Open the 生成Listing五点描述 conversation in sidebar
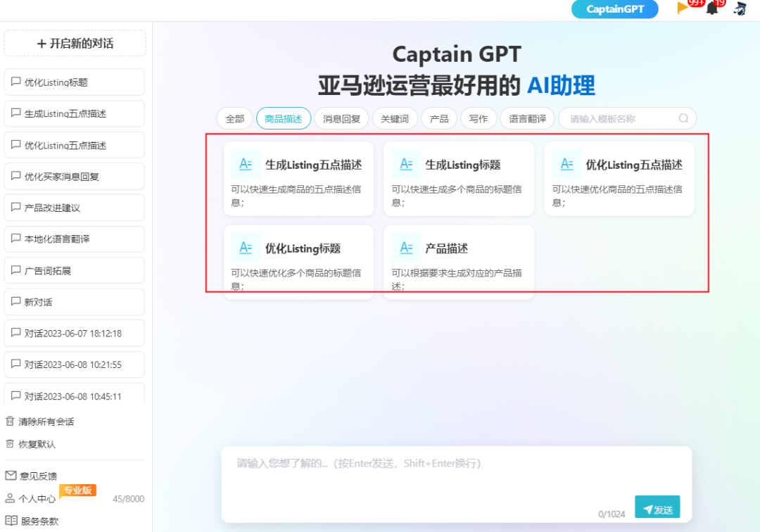The image size is (760, 532). [x=75, y=114]
